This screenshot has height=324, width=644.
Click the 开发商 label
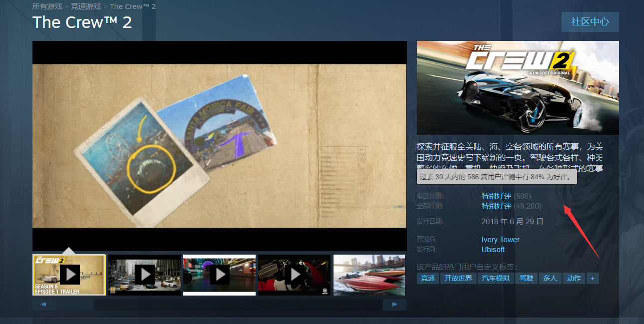click(x=426, y=240)
